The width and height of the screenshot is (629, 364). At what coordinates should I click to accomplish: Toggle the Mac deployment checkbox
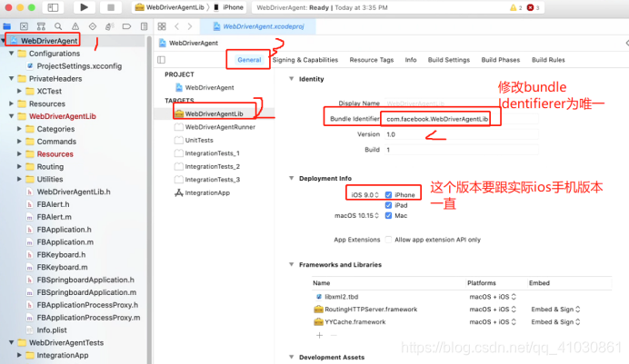[x=388, y=215]
